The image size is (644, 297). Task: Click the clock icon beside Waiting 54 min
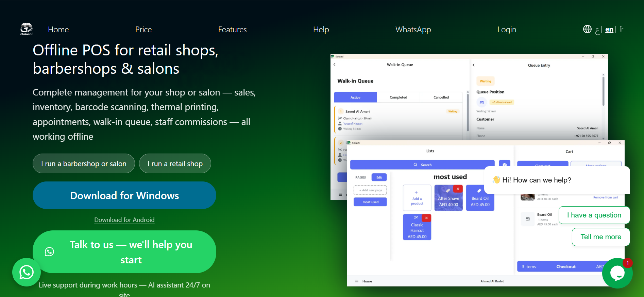[340, 129]
